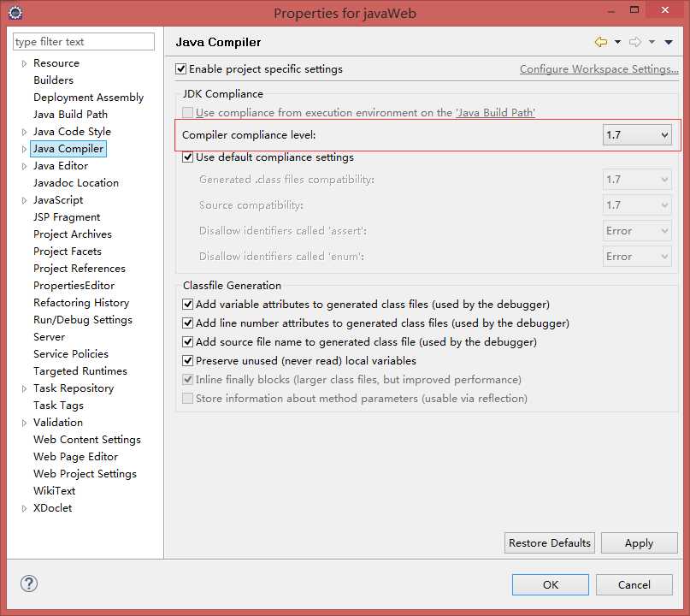Open Compiler compliance level dropdown
Image resolution: width=690 pixels, height=616 pixels.
click(x=637, y=135)
